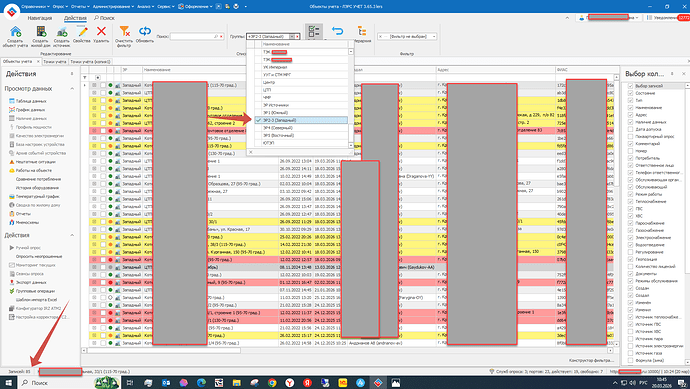Open Свойства with the pencil icon
The width and height of the screenshot is (690, 389).
pos(82,32)
